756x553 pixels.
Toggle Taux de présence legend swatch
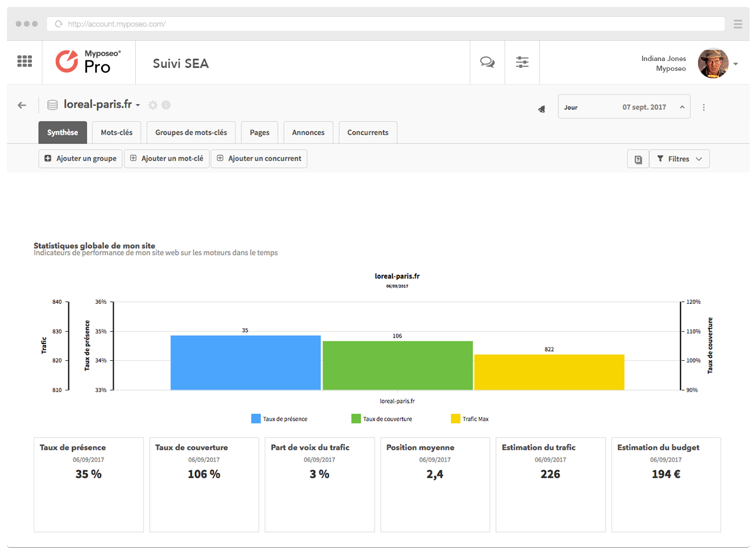tap(256, 419)
